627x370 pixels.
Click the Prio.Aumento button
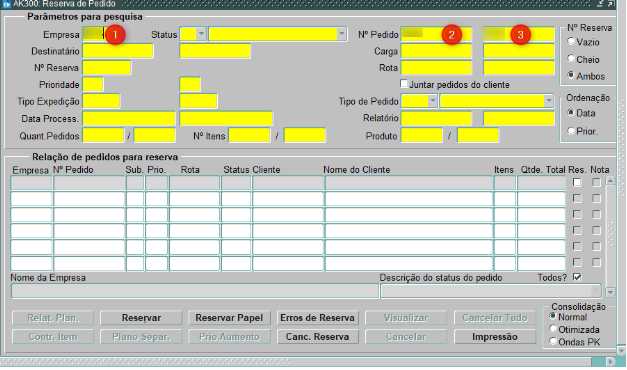click(229, 337)
